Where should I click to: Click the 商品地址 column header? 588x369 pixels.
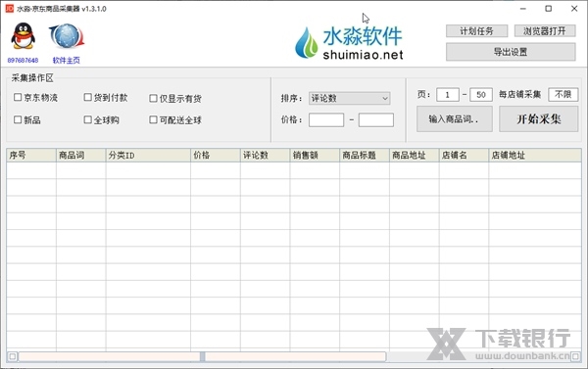(414, 155)
